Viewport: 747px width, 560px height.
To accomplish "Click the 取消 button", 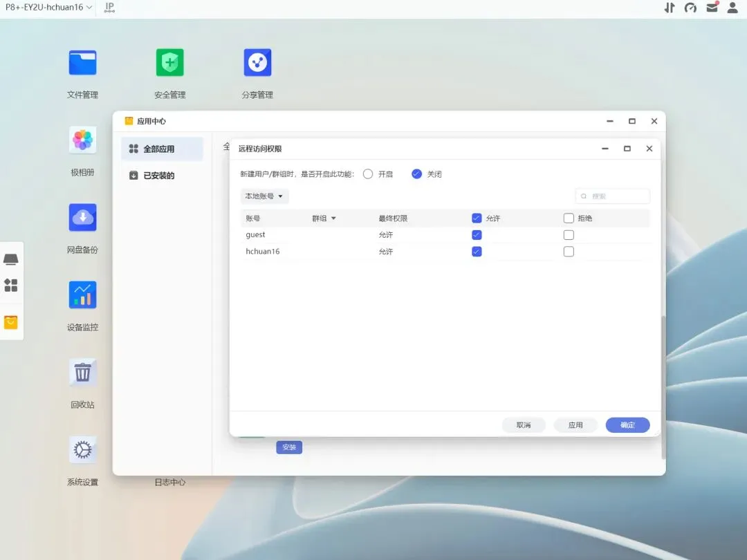I will [x=524, y=425].
